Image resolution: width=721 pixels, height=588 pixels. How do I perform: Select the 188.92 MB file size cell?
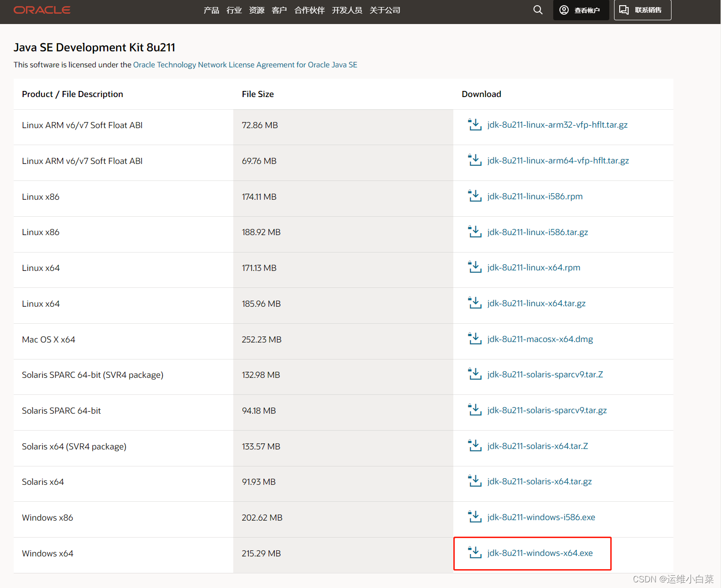click(343, 234)
